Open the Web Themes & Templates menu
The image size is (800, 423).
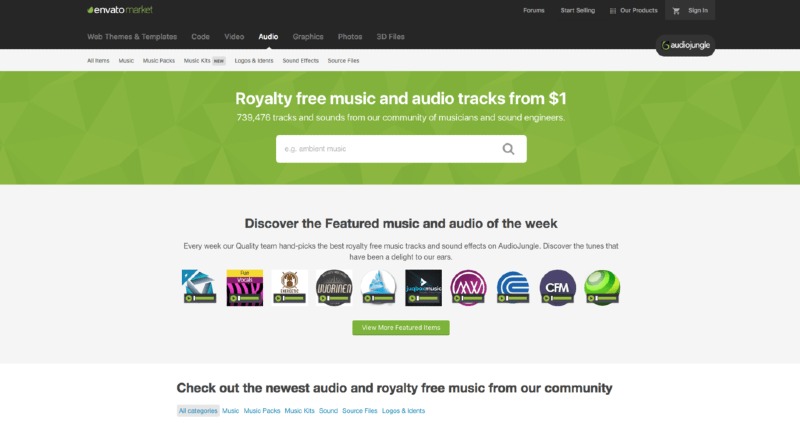tap(132, 37)
